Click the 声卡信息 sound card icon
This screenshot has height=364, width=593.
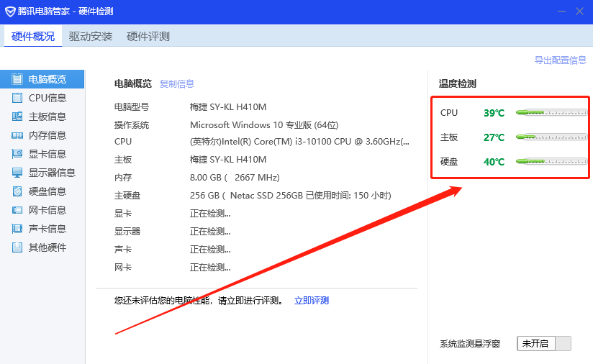tap(17, 229)
